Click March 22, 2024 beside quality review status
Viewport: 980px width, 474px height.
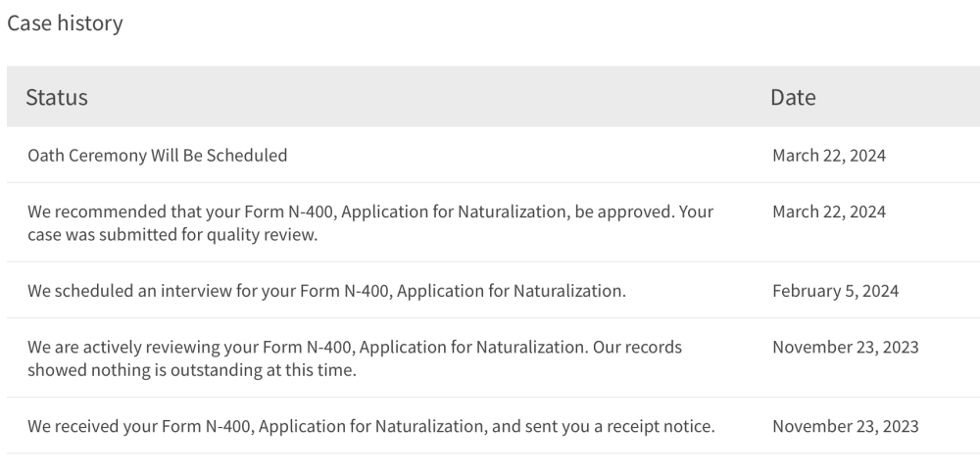[x=829, y=212]
